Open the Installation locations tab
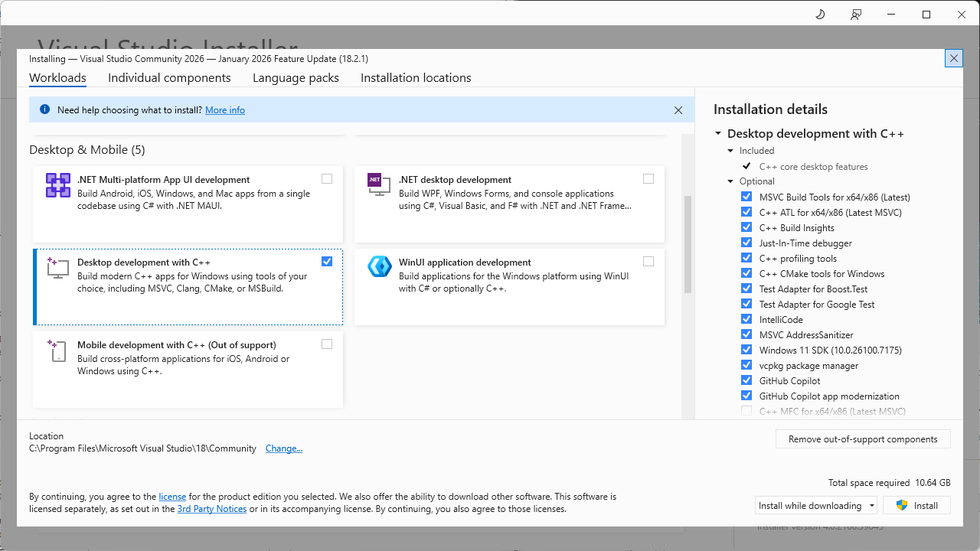The width and height of the screenshot is (980, 551). click(x=416, y=78)
